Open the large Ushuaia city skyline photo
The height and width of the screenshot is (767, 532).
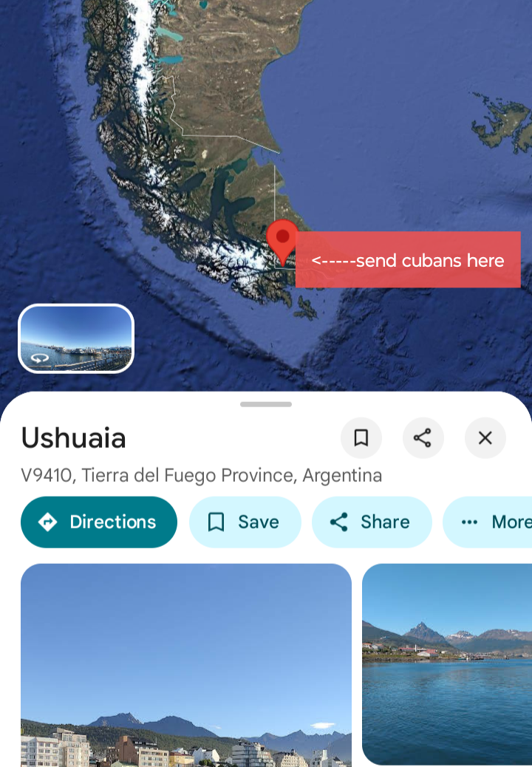coord(185,665)
